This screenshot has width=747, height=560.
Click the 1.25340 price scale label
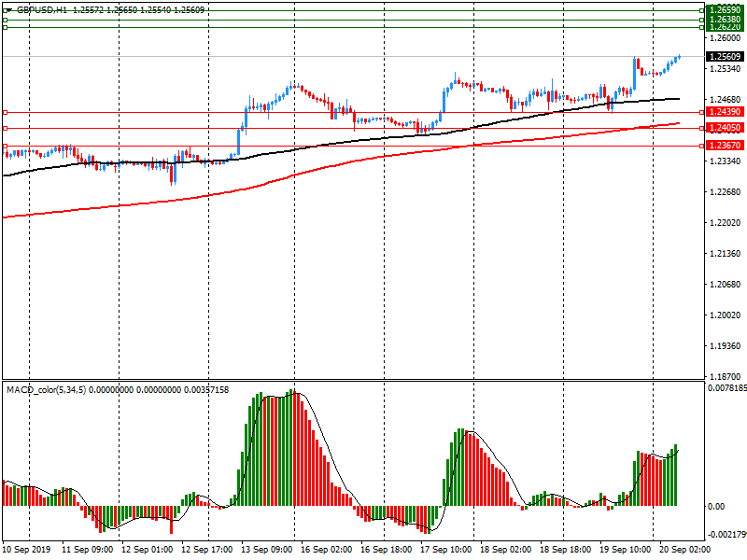click(726, 69)
